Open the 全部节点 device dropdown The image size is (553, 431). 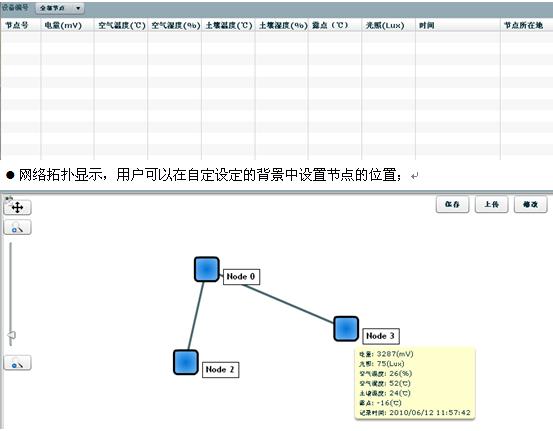tap(60, 8)
